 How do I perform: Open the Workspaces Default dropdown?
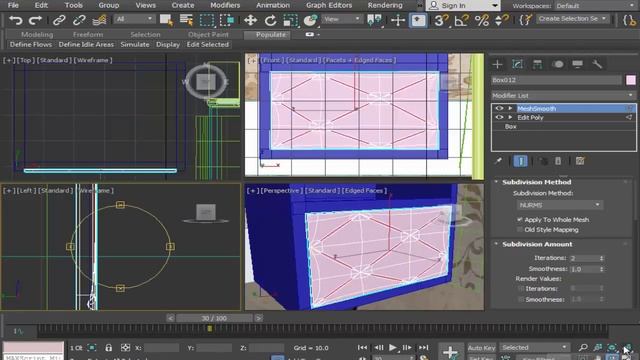(x=594, y=6)
